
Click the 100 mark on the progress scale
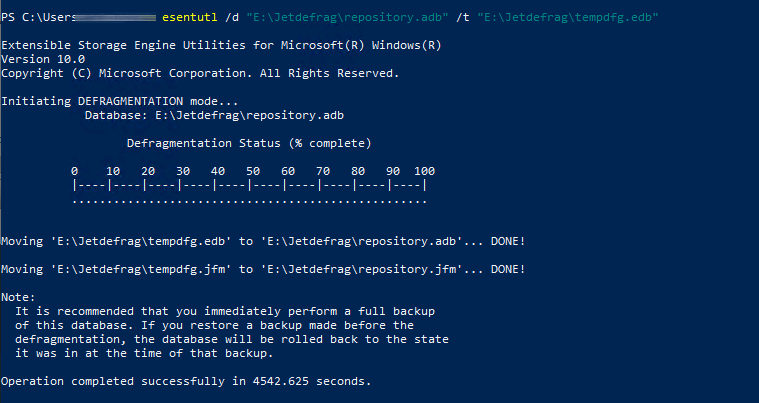[425, 171]
